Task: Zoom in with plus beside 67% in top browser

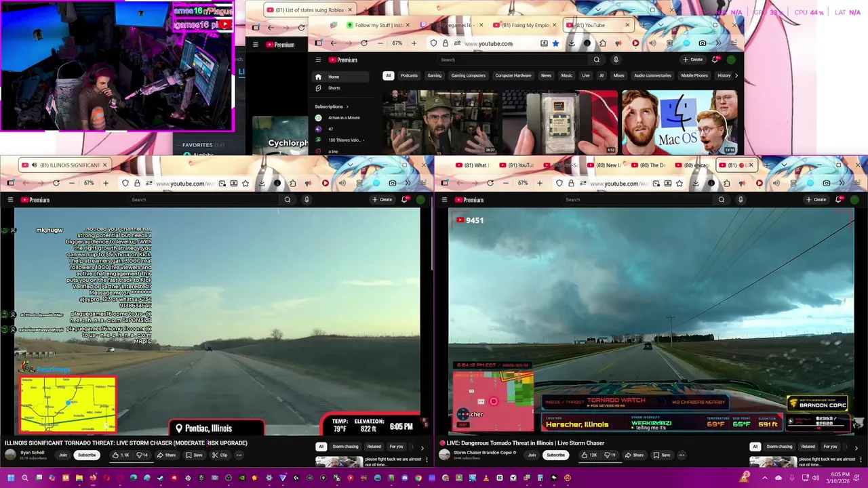Action: tap(414, 43)
